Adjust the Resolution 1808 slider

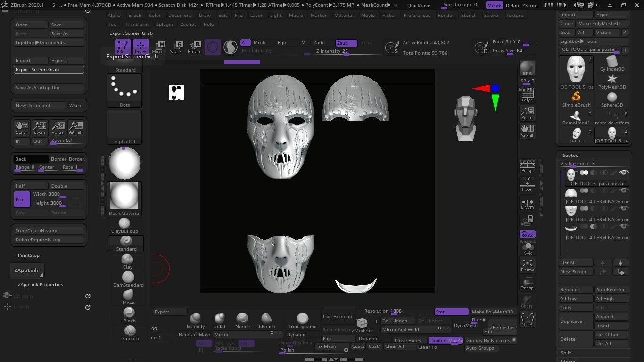click(397, 312)
